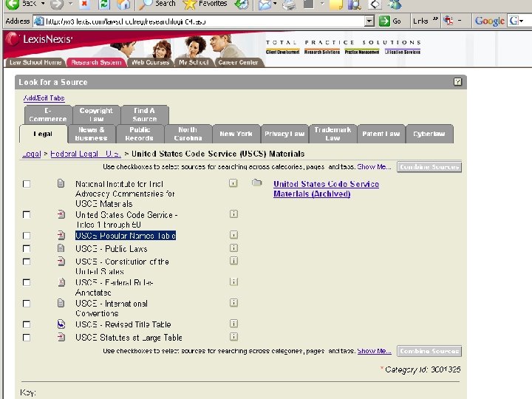Select the News & Business tab
Screen dimensions: 532x399
pyautogui.click(x=92, y=134)
